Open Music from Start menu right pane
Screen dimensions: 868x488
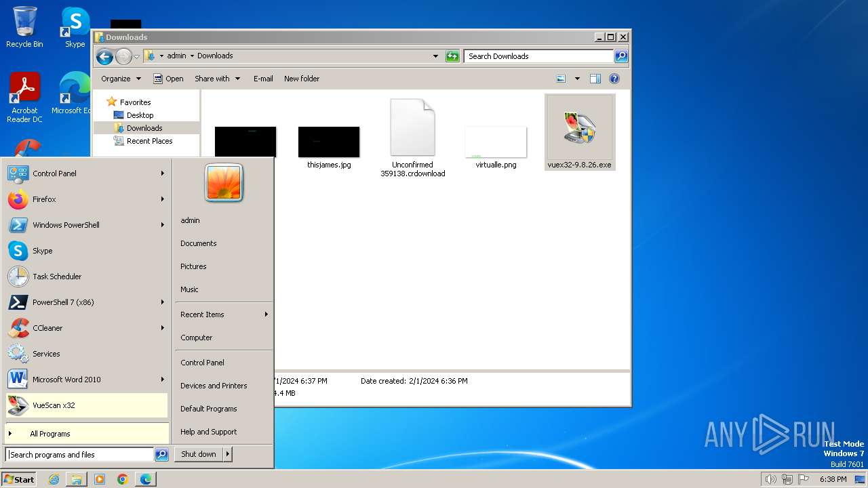click(189, 289)
